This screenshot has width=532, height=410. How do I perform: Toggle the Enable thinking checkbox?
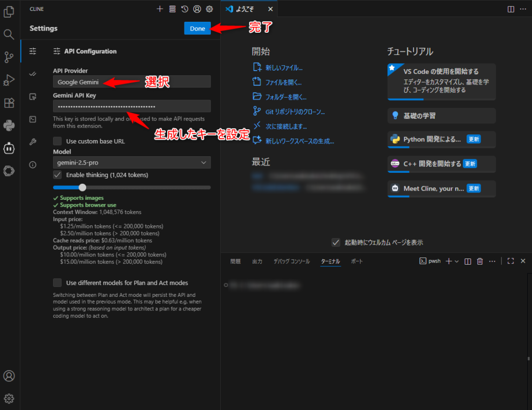click(58, 175)
